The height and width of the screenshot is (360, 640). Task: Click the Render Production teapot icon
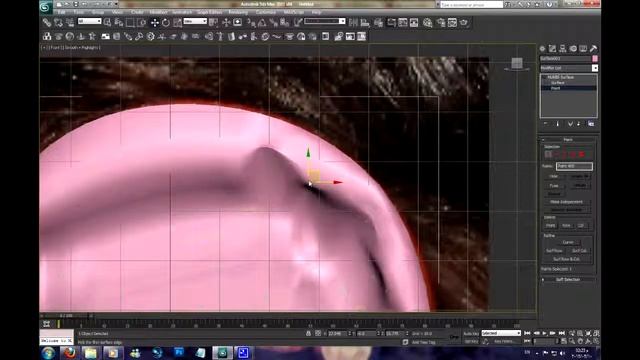coord(464,22)
